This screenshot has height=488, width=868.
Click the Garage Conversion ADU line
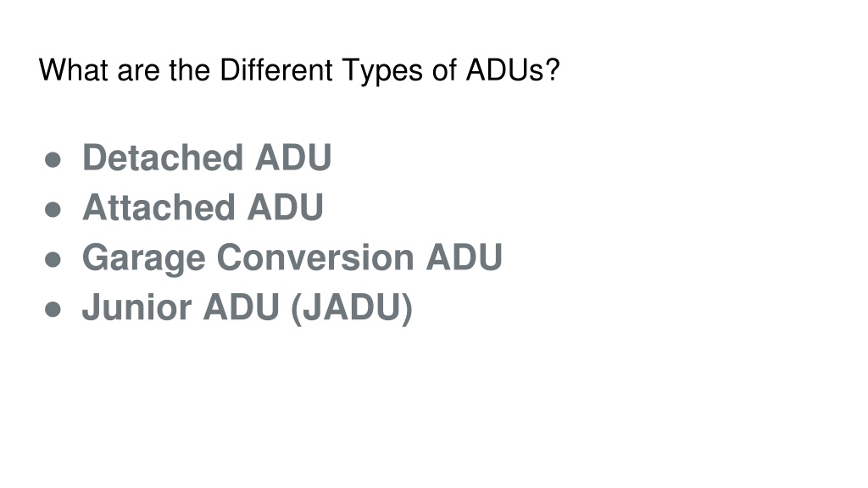click(292, 258)
